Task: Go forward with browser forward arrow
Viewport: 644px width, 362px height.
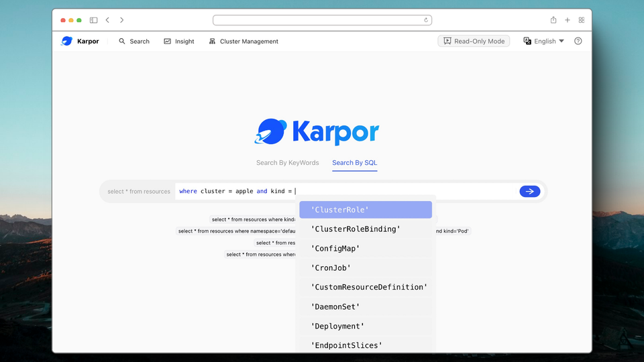Action: tap(121, 20)
